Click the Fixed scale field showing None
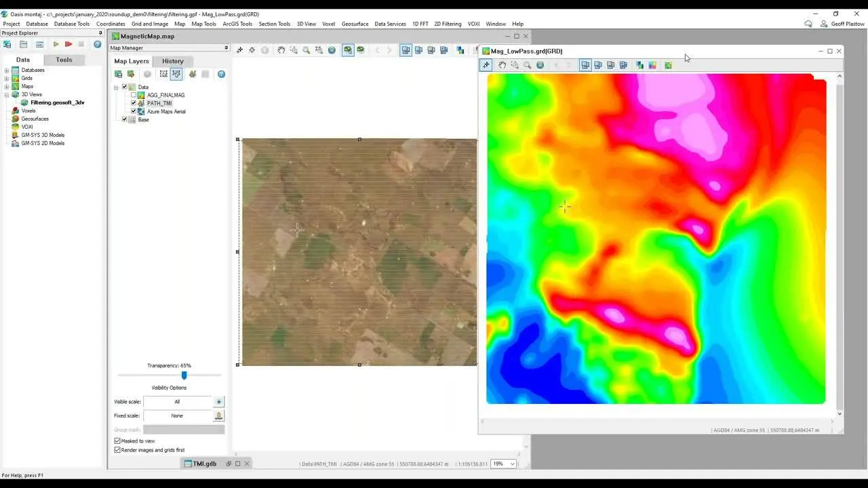Screen dimensions: 868x488 pyautogui.click(x=177, y=415)
